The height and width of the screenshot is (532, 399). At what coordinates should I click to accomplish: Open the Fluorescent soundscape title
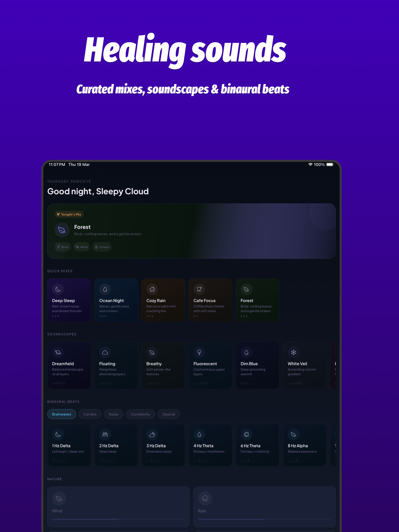(x=205, y=364)
